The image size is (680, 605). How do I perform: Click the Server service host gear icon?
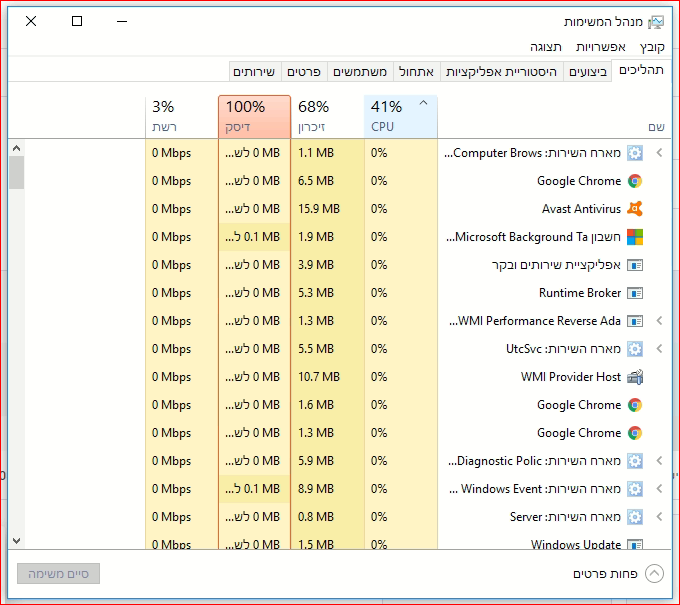coord(635,517)
